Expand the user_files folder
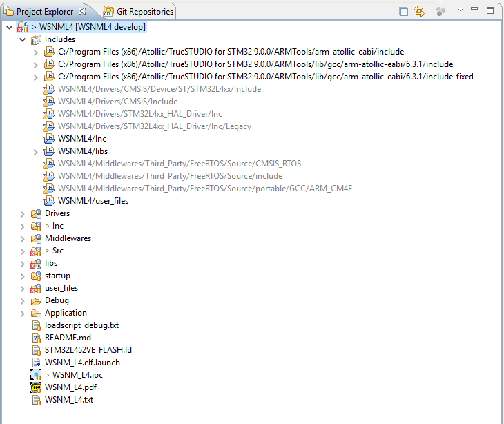The width and height of the screenshot is (504, 424). pyautogui.click(x=23, y=289)
